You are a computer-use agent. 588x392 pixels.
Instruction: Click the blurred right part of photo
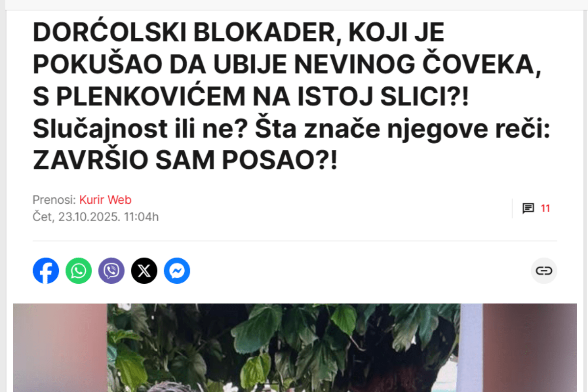click(x=530, y=347)
